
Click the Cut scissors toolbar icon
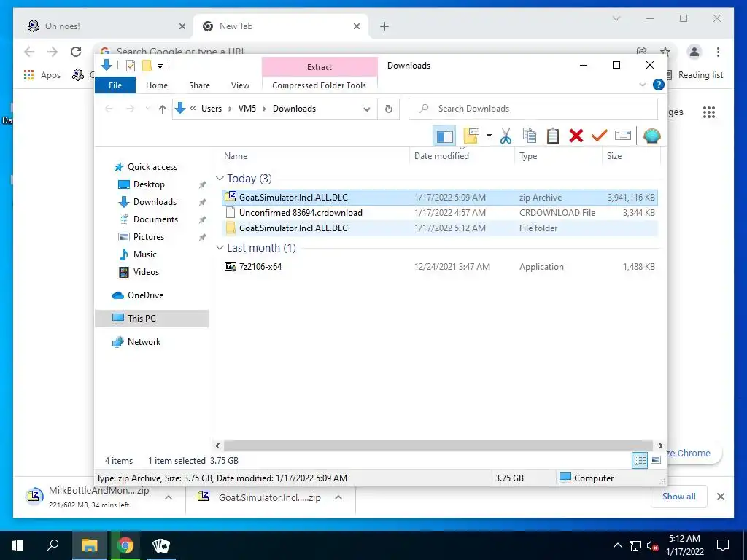click(x=506, y=136)
